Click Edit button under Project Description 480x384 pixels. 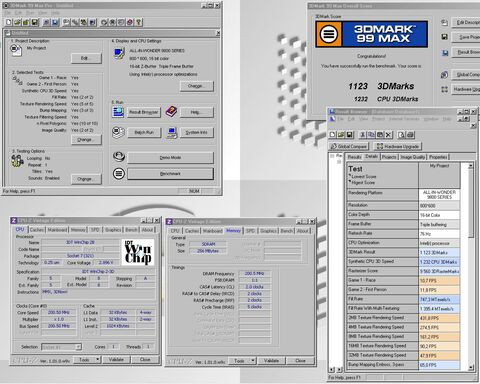(x=86, y=58)
